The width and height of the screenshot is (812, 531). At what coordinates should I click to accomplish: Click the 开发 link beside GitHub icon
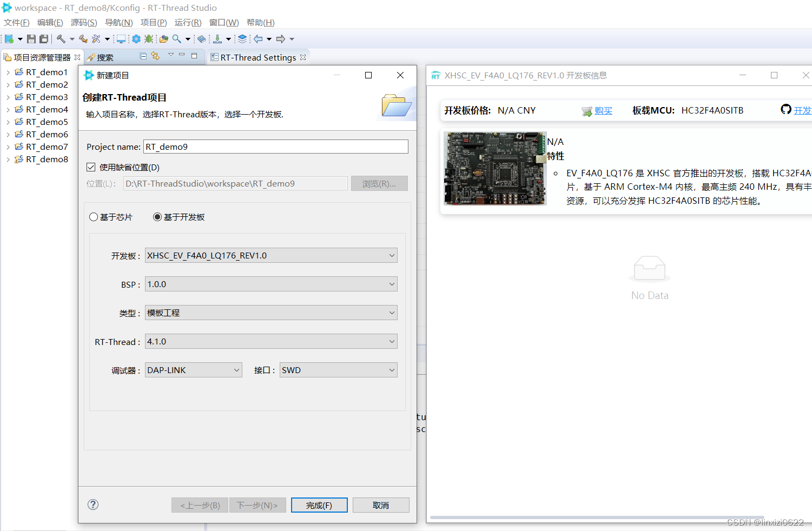coord(803,110)
